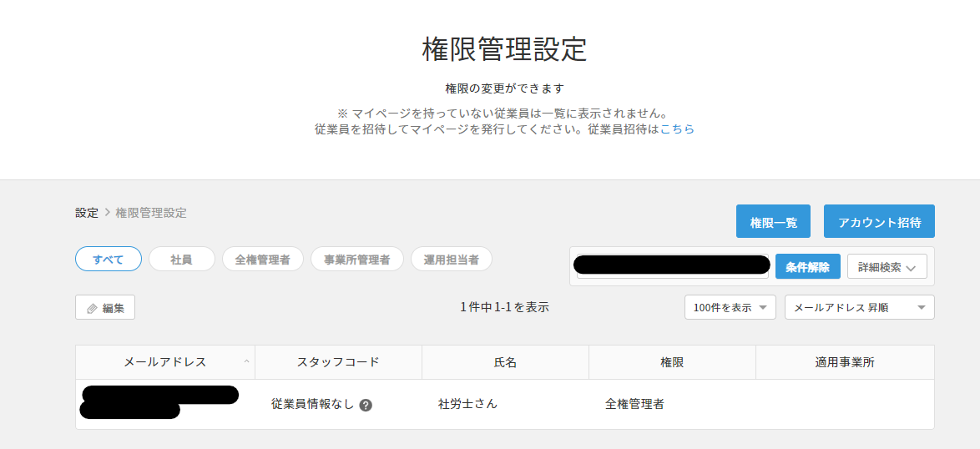Open the 100件を表示 page size dropdown
980x449 pixels.
(730, 307)
